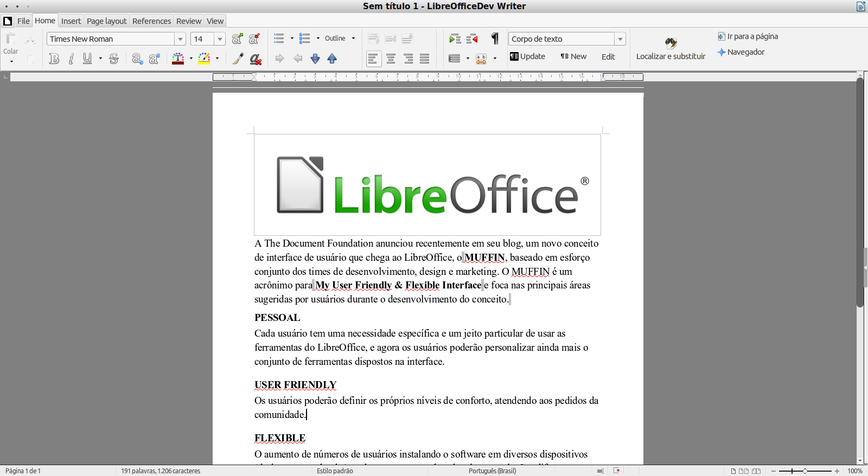Switch to References tab

151,21
